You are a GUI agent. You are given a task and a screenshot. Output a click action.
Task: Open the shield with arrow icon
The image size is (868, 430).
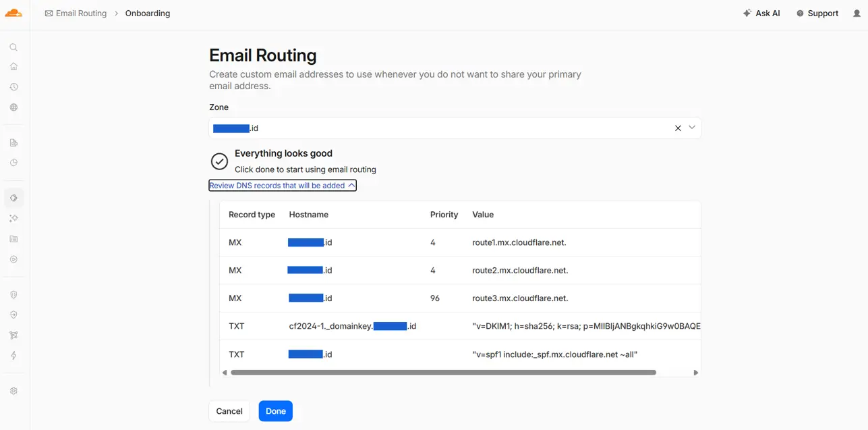tap(13, 315)
